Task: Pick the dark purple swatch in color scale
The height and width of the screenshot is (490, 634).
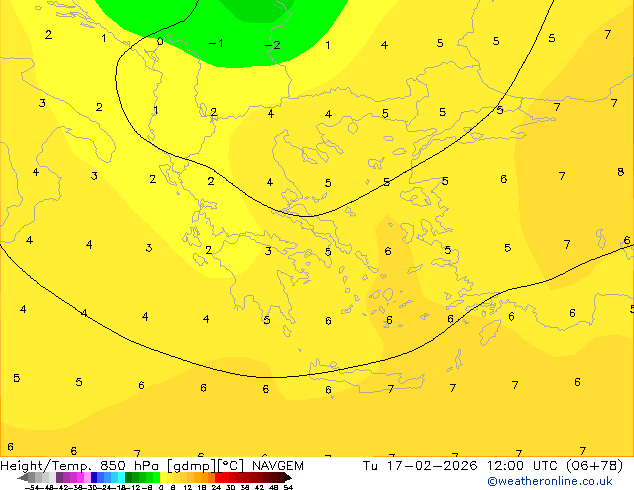Action: pyautogui.click(x=59, y=477)
